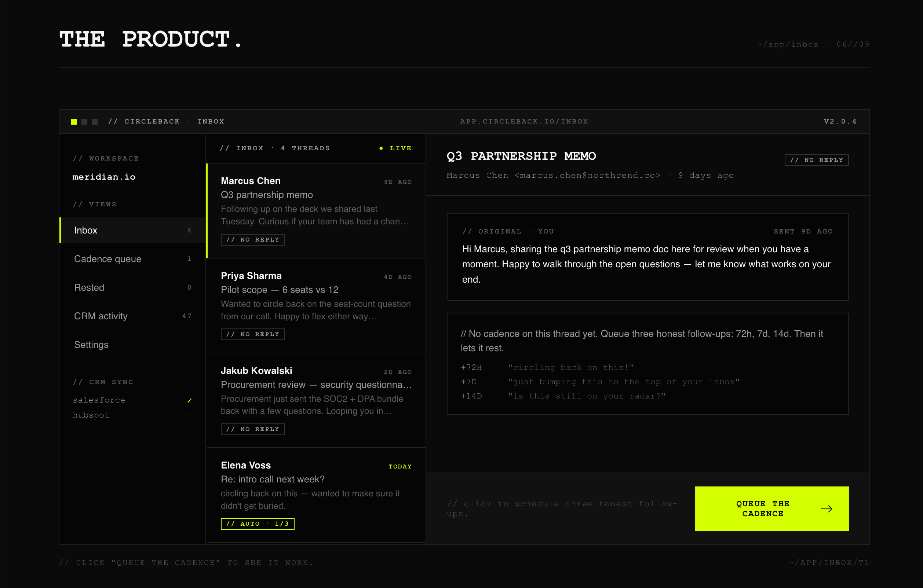923x588 pixels.
Task: Click the AUTO 1/3 tag on Elena Voss thread
Action: [258, 524]
